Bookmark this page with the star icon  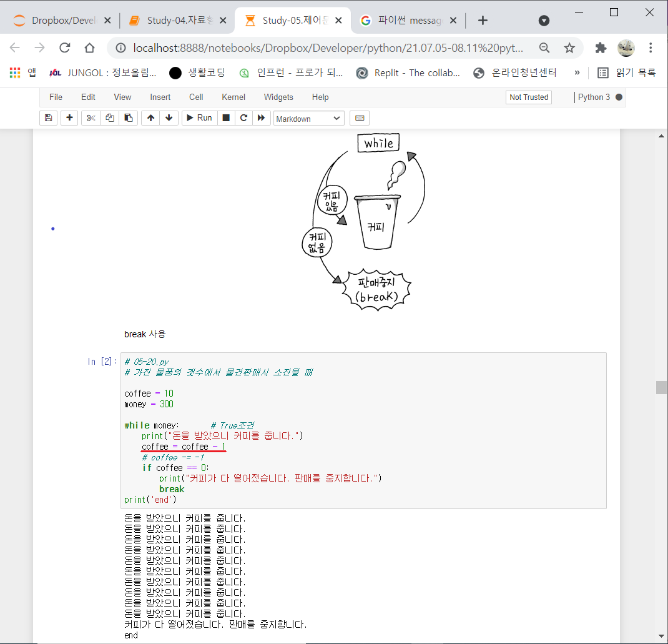569,47
